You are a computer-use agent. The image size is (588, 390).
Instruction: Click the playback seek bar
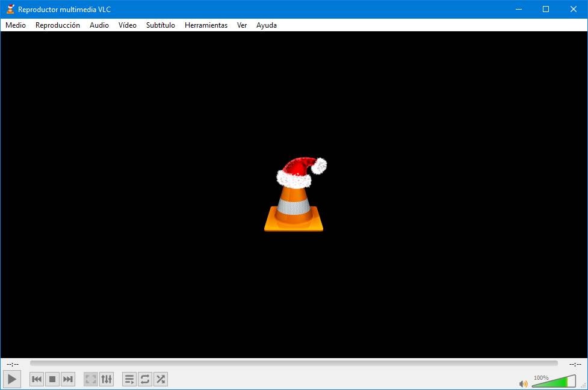tap(294, 364)
